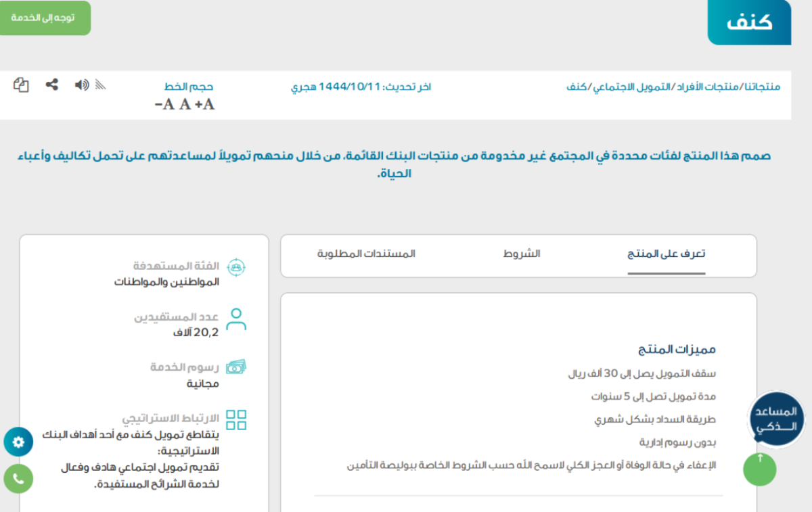The width and height of the screenshot is (812, 512).
Task: Switch to the الشروط tab
Action: tap(521, 254)
